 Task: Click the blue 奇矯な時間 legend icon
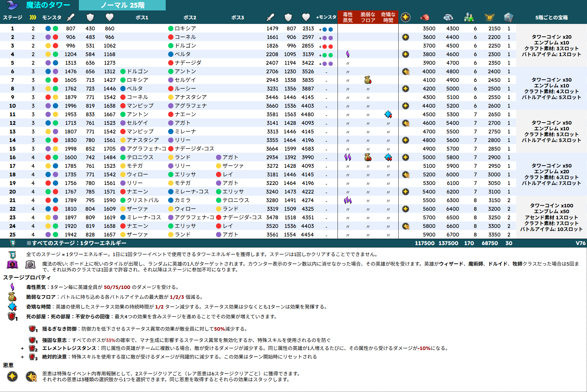[12, 307]
